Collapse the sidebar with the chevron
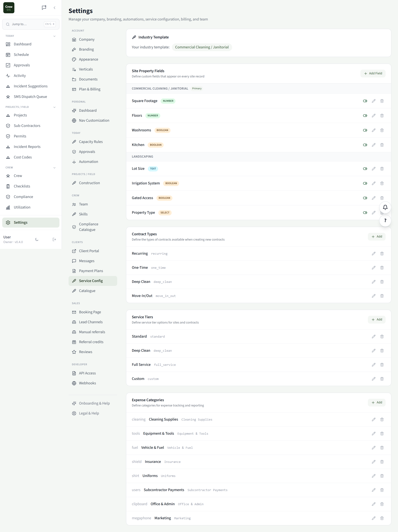This screenshot has width=398, height=532. coord(55,8)
